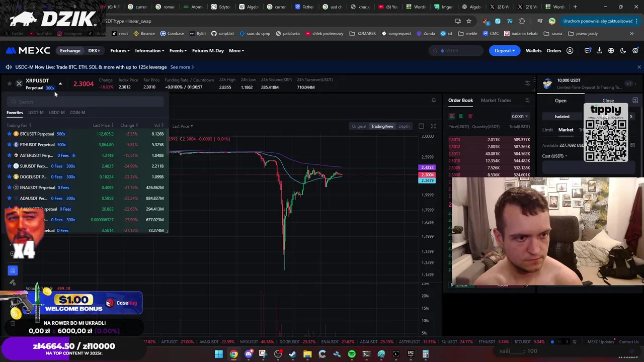
Task: Select the Limit order tab
Action: (x=547, y=130)
